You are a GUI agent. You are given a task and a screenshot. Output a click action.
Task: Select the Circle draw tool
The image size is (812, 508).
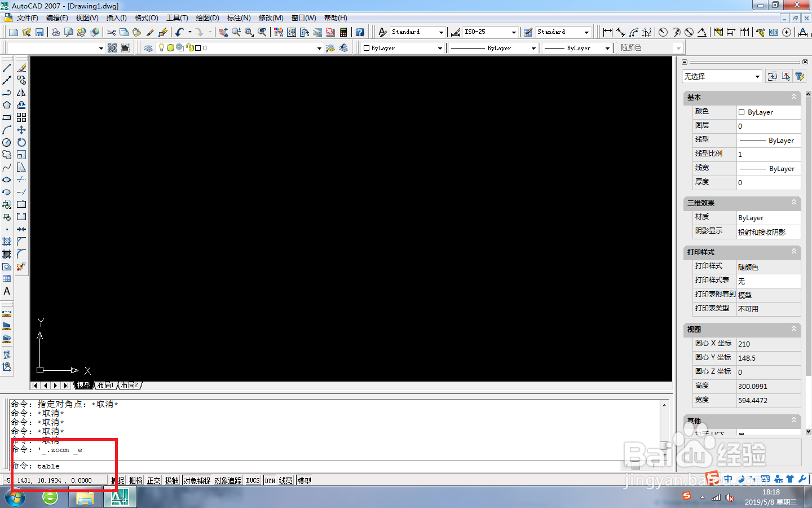click(7, 142)
